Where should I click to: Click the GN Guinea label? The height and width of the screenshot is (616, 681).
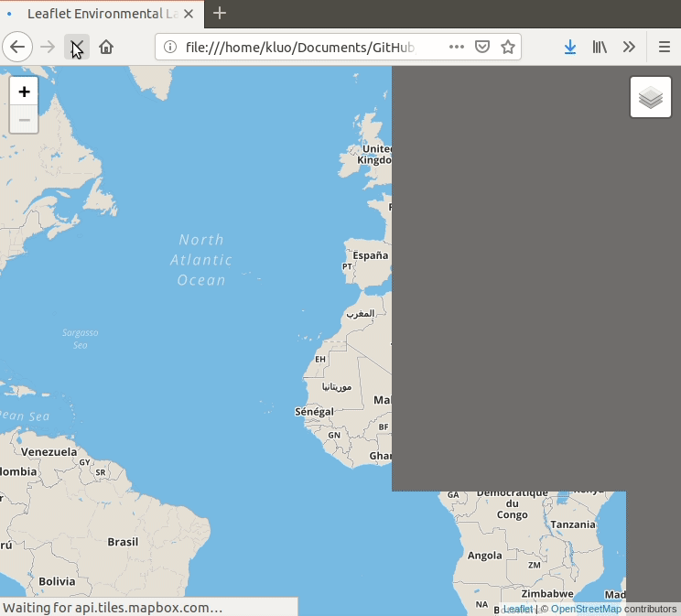click(334, 436)
